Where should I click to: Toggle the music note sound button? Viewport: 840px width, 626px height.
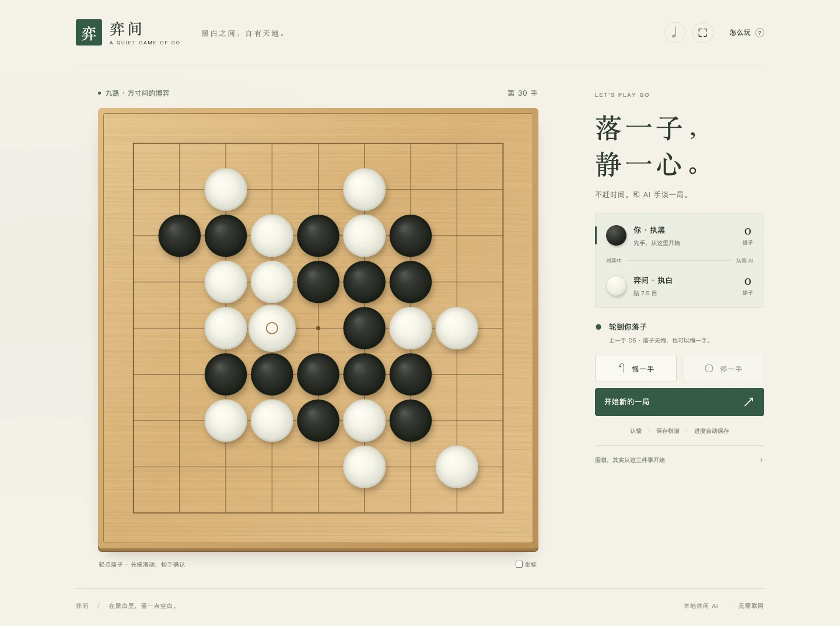coord(674,33)
